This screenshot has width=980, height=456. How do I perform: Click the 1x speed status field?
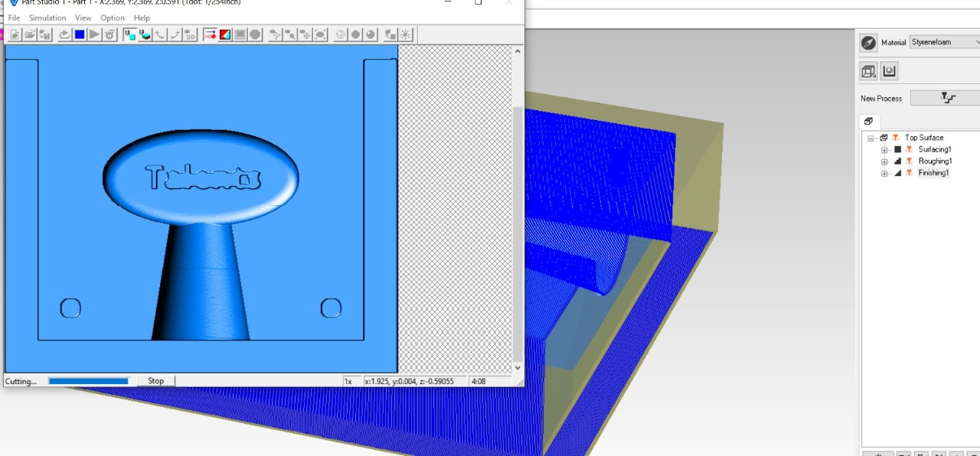click(351, 380)
